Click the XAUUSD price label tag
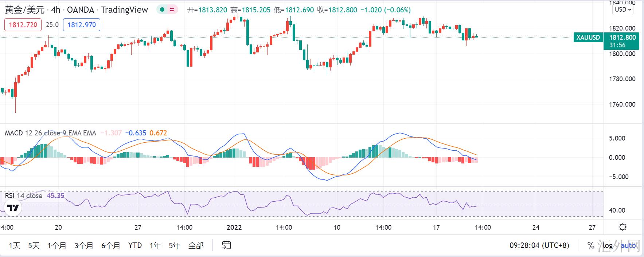Screen dimensions: 644x257 point(588,37)
